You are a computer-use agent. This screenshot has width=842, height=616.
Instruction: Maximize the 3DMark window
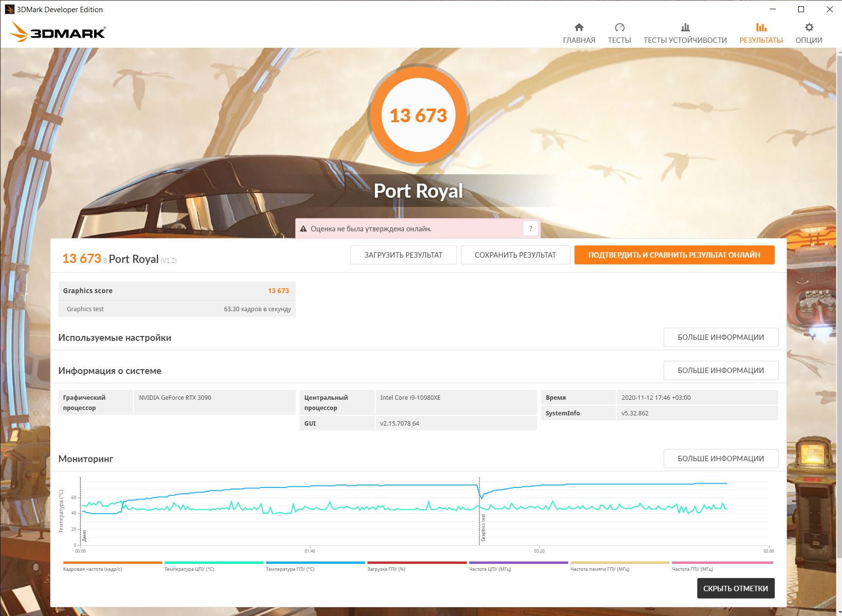click(x=801, y=9)
